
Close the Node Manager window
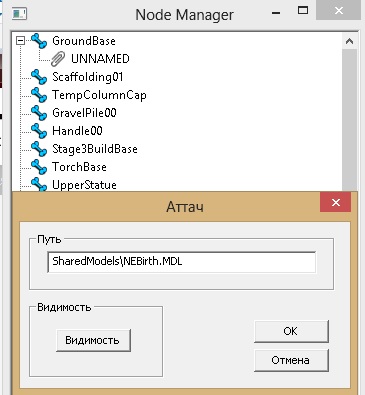[339, 11]
